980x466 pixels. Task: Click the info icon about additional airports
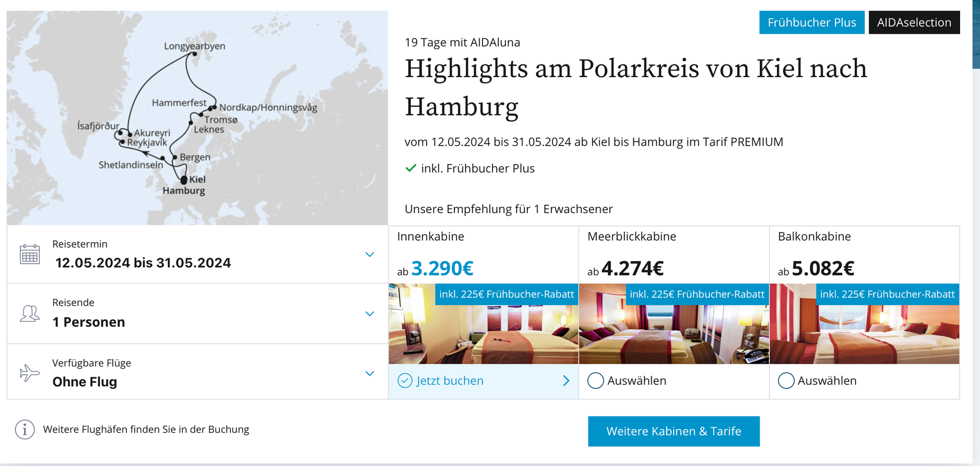pos(24,430)
